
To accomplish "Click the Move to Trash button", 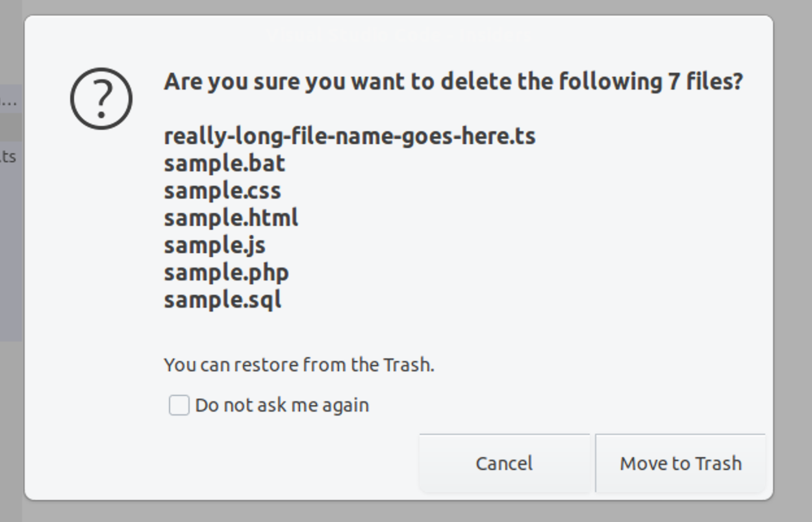I will pos(680,463).
